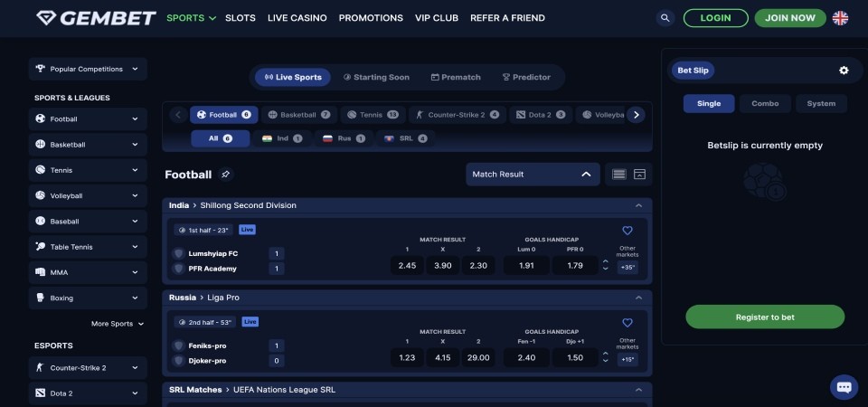
Task: Click the sidebar Volleyball icon
Action: point(41,195)
